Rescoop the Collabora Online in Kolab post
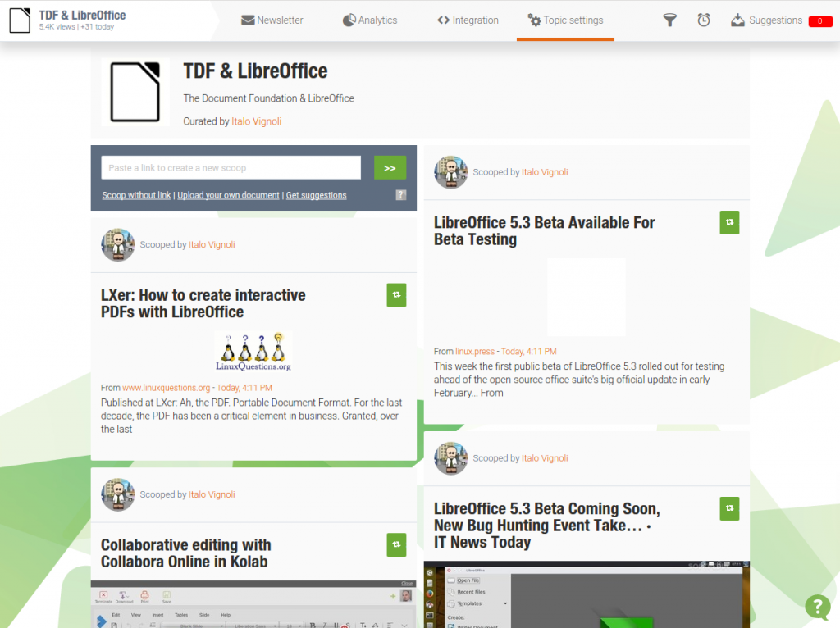The width and height of the screenshot is (840, 628). [396, 544]
